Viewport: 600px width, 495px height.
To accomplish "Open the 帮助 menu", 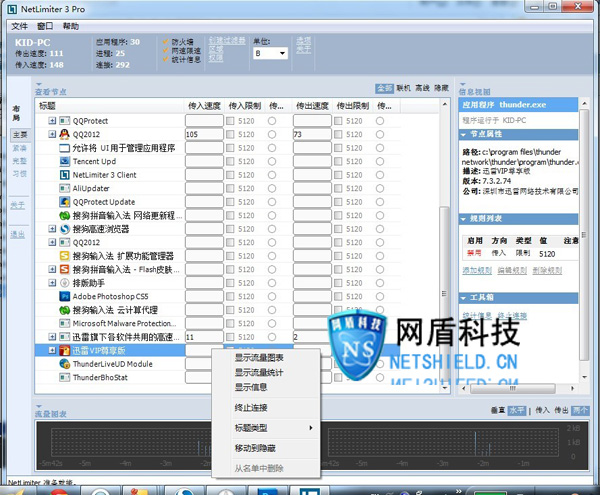I will (x=71, y=26).
